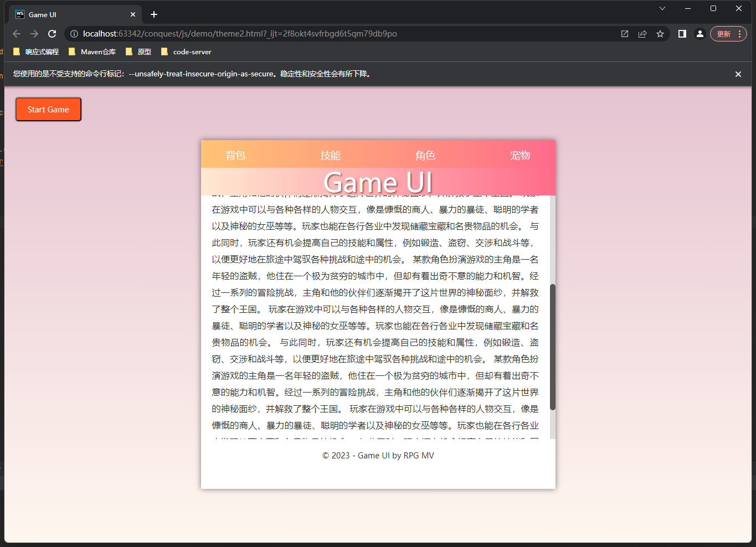The width and height of the screenshot is (756, 547).
Task: Open page in app icon in address bar
Action: pos(625,34)
